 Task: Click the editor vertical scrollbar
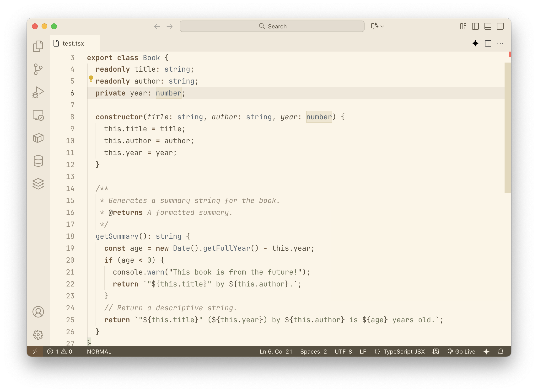[x=508, y=128]
